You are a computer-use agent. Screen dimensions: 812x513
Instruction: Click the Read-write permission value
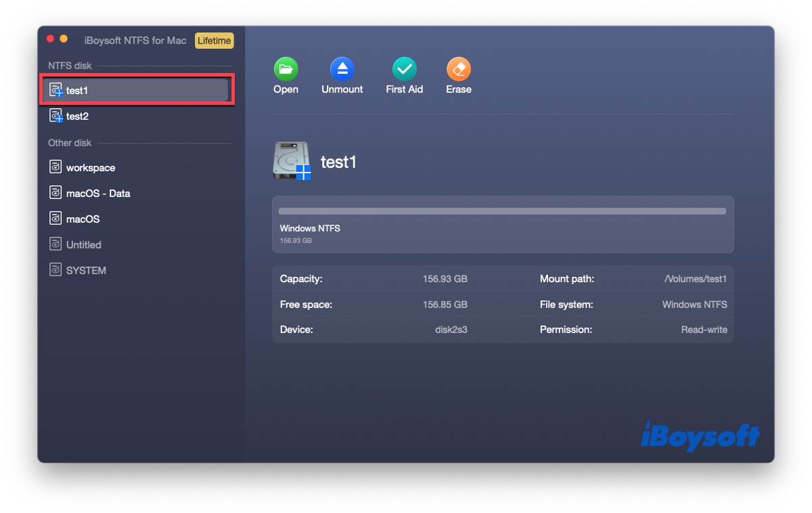(704, 330)
